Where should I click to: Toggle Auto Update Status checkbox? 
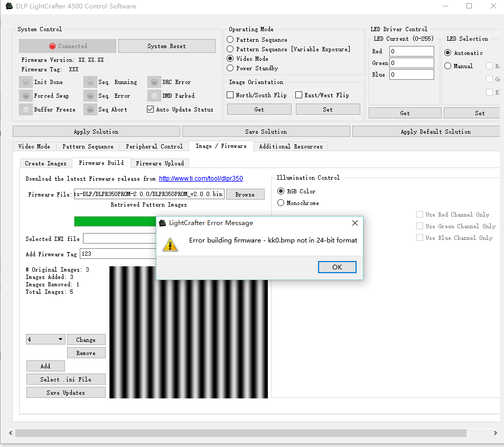coord(150,109)
